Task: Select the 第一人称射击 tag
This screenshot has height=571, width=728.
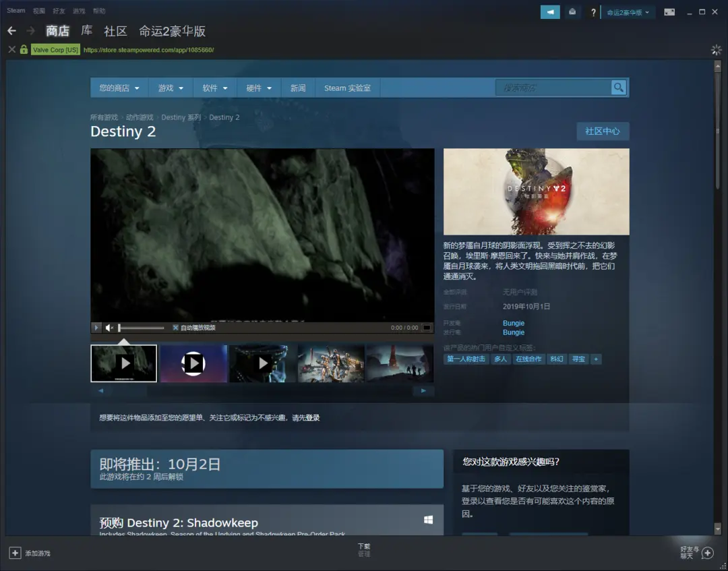Action: pos(466,359)
